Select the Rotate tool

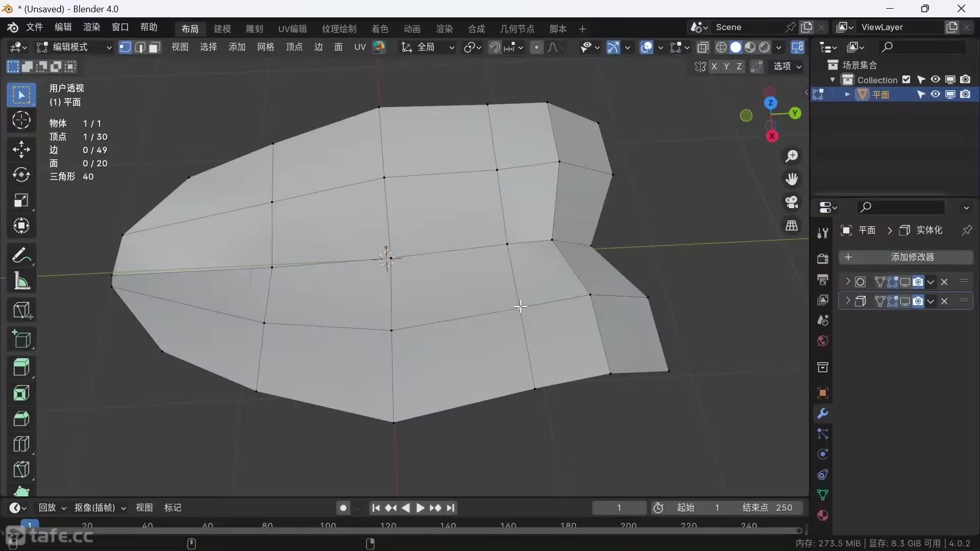21,174
